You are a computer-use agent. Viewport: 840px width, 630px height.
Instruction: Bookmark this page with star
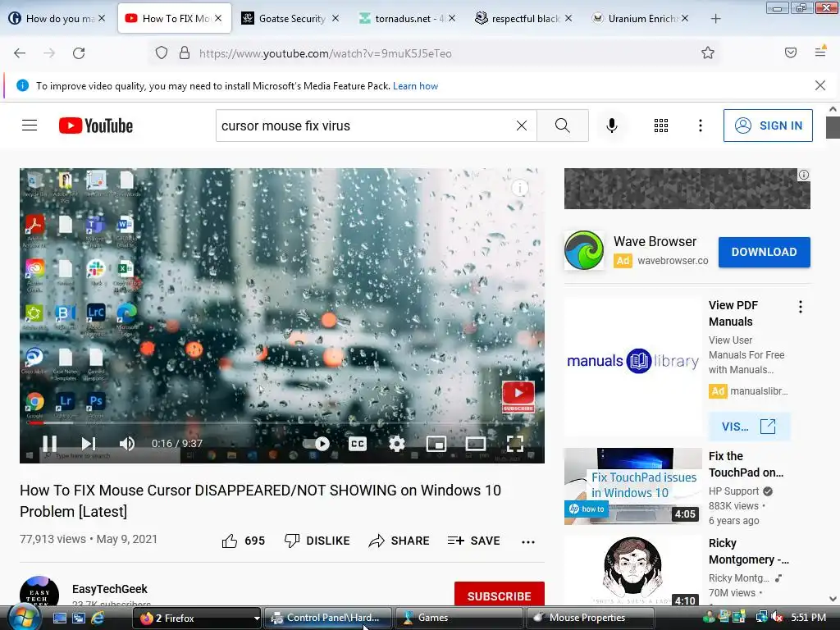(708, 52)
